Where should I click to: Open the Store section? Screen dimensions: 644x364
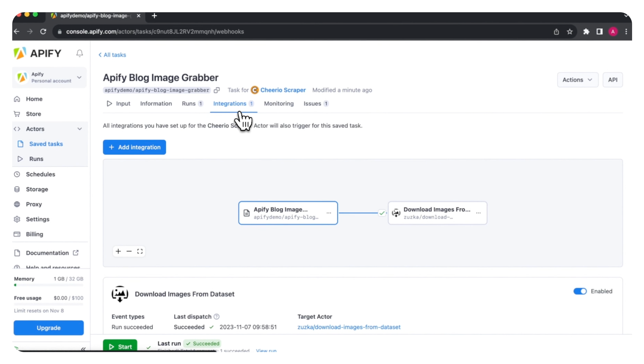(x=33, y=114)
